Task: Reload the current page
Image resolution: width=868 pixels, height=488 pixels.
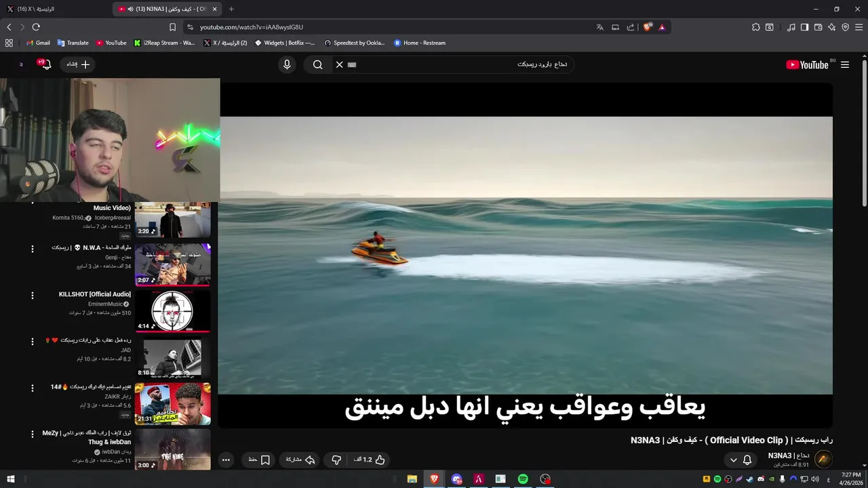Action: click(x=36, y=27)
